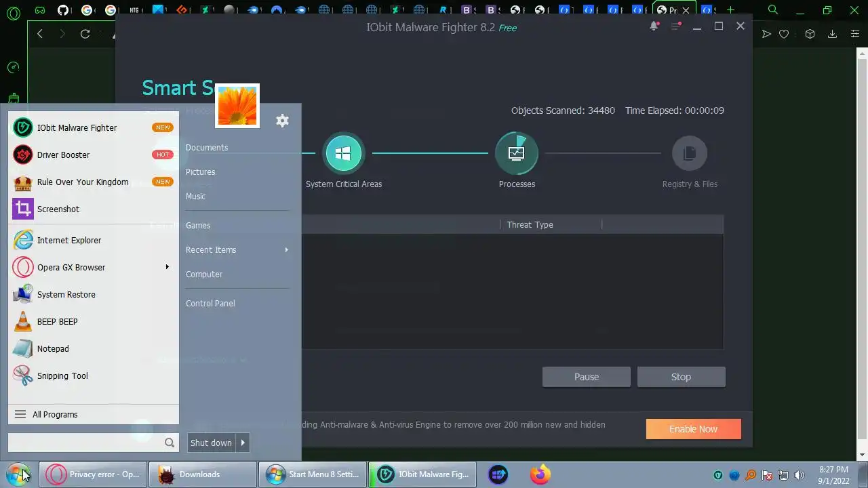Open Rule Over Your Kingdom entry

(x=94, y=182)
